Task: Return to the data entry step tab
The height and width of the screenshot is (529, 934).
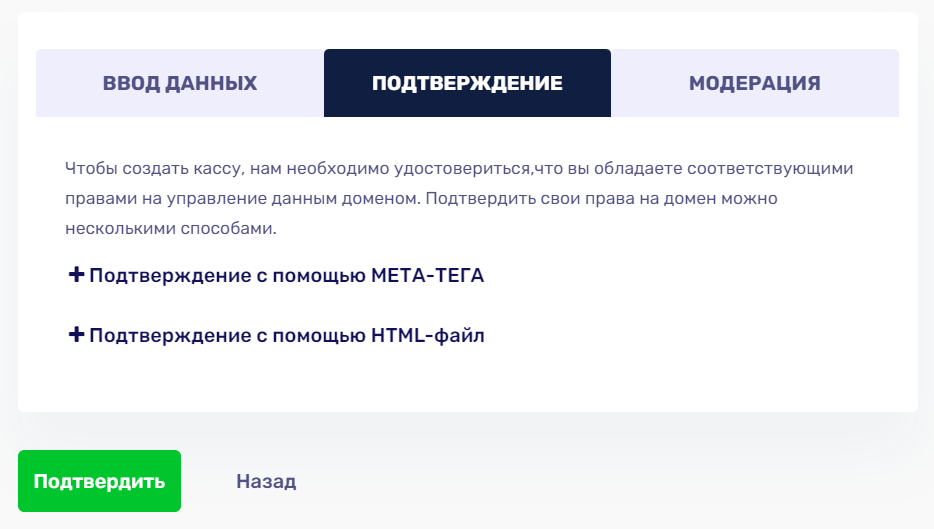Action: point(180,83)
